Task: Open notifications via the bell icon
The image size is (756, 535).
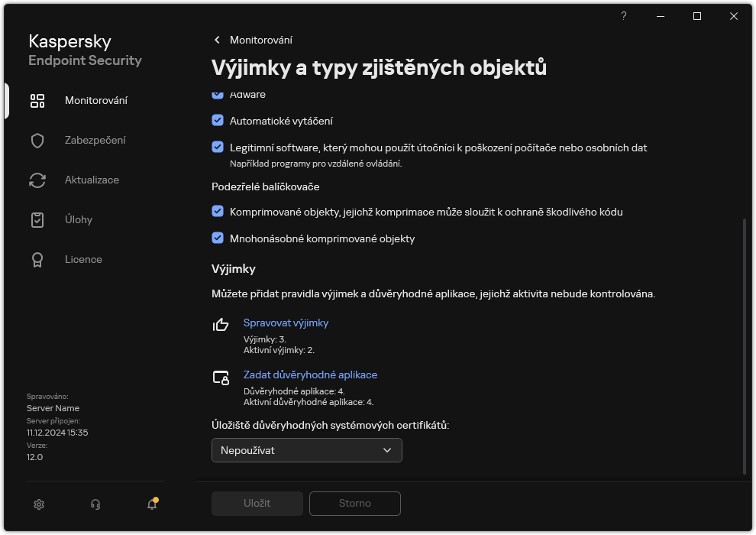Action: 150,504
